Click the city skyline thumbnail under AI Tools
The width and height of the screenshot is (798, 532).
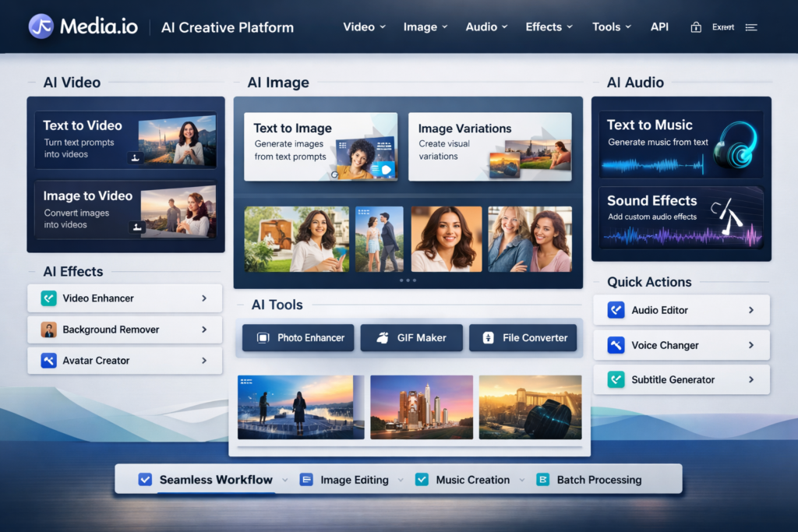click(422, 406)
